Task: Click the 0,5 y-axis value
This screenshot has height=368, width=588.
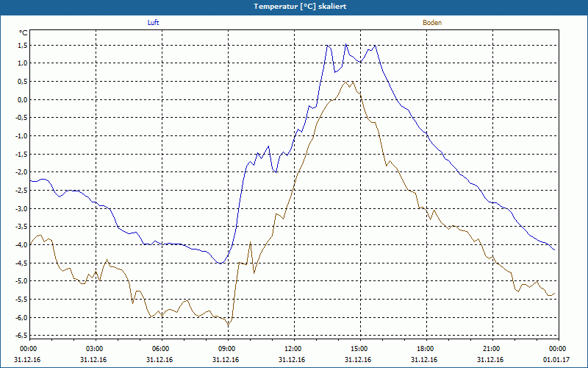Action: coord(23,82)
